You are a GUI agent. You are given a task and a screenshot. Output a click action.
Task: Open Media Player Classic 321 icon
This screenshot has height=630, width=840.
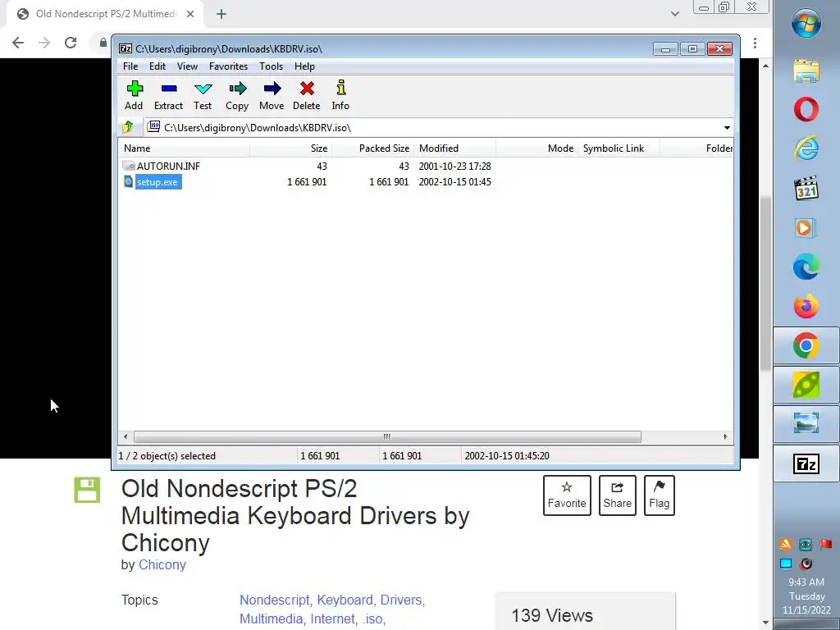pos(806,188)
